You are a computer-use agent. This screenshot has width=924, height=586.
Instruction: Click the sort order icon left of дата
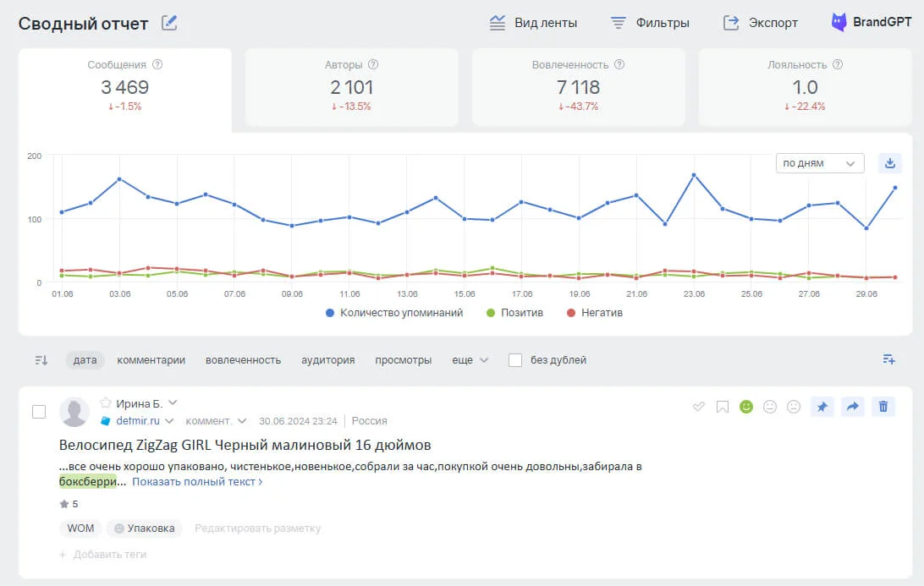41,360
